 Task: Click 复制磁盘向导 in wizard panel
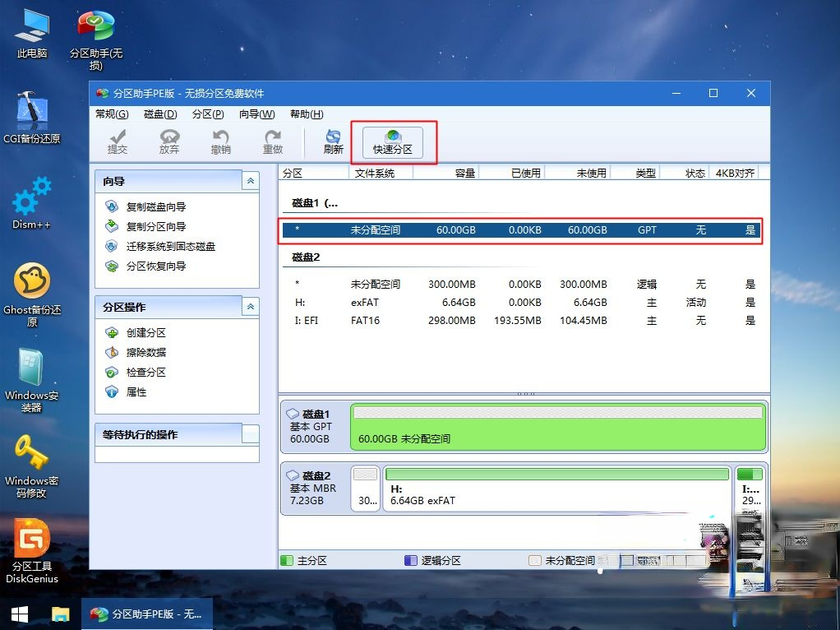pos(155,207)
